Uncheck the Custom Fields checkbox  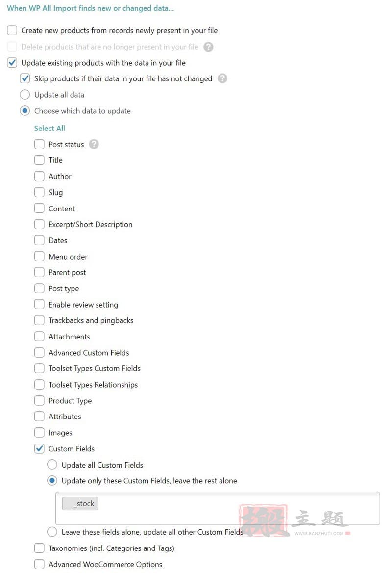tap(39, 449)
